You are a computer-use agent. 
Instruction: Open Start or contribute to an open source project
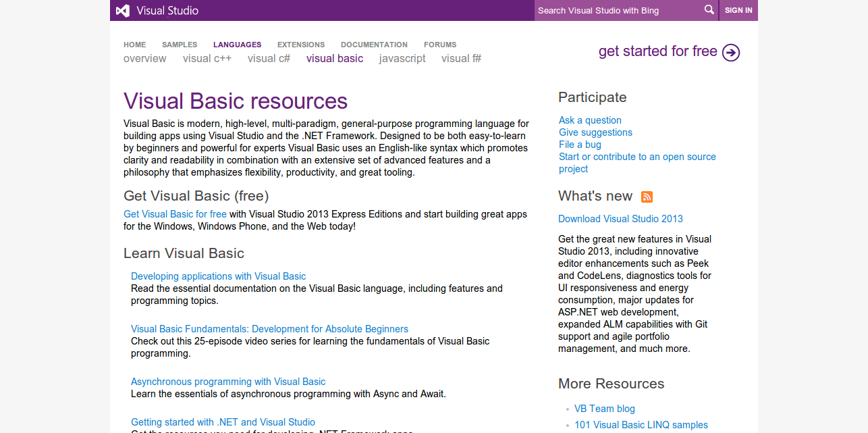click(637, 163)
